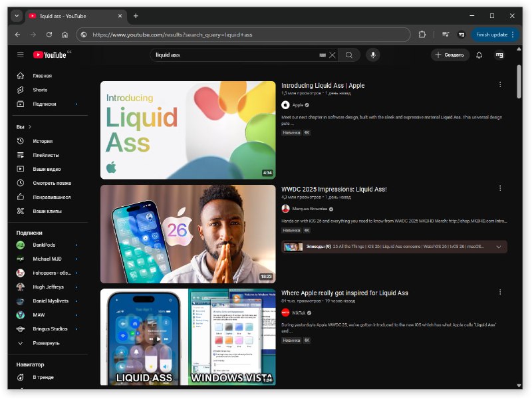The height and width of the screenshot is (399, 532).
Task: Open a new browser tab
Action: tap(136, 16)
